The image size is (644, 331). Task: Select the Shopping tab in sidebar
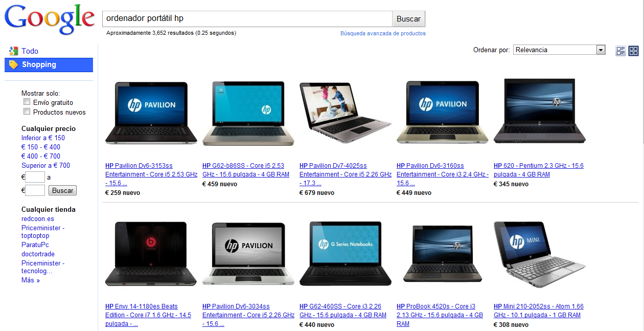click(49, 65)
